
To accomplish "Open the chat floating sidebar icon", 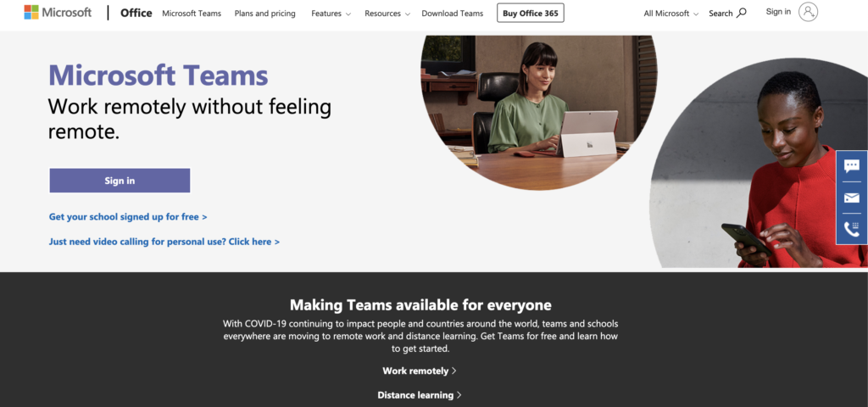I will [x=851, y=165].
